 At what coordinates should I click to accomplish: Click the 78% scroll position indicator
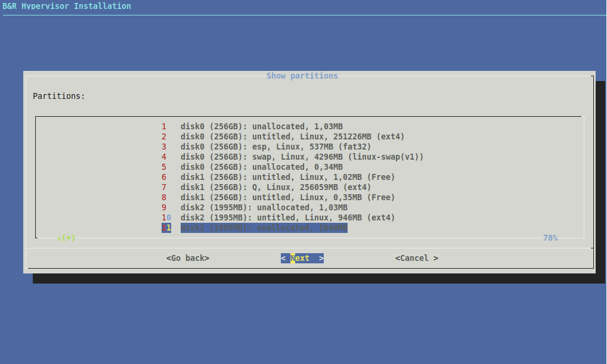point(550,238)
